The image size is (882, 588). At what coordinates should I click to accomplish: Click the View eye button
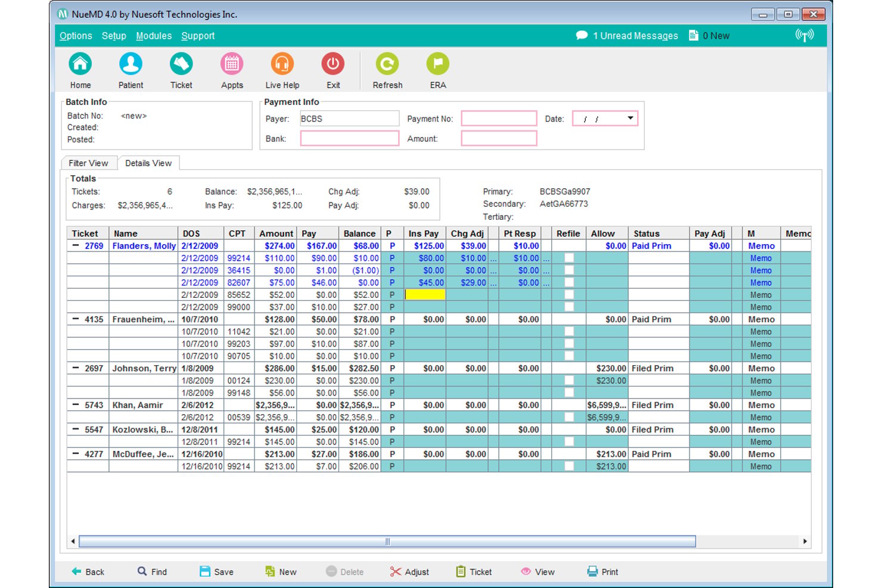tap(538, 571)
